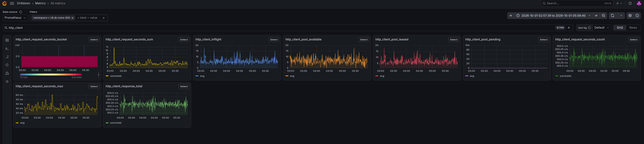
Task: Click the sidebar prefix filter A_ icon
Action: 7,49
